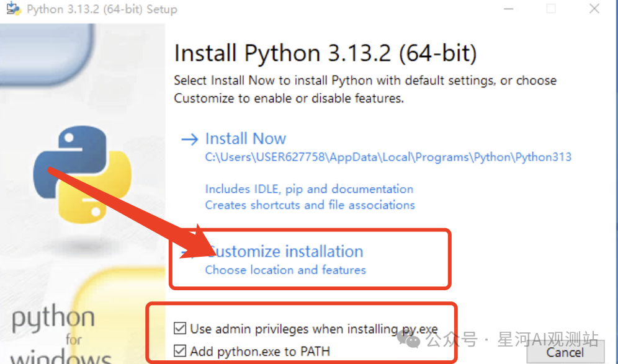Toggle Add python.exe to PATH checkbox

pos(180,350)
